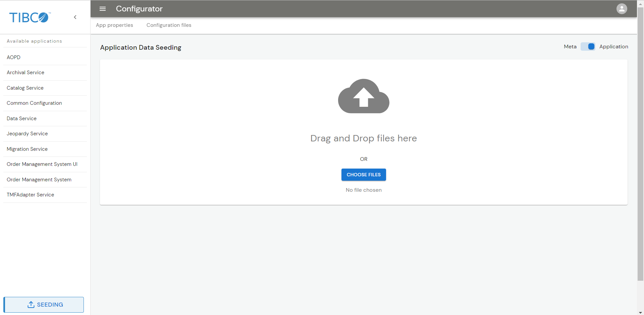The image size is (644, 315).
Task: Open Jeopardy Service entry
Action: coord(45,134)
